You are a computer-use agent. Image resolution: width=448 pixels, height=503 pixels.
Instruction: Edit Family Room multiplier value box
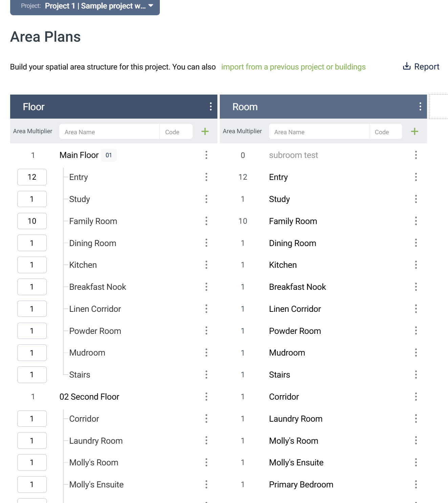(32, 221)
